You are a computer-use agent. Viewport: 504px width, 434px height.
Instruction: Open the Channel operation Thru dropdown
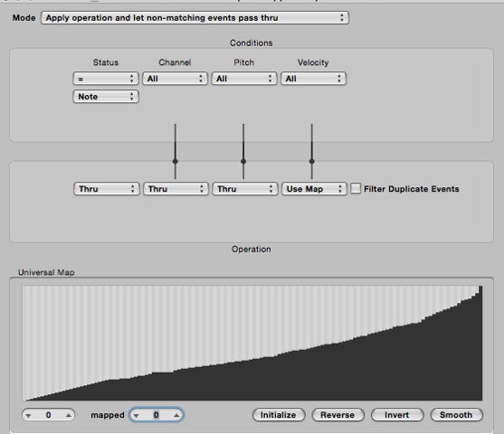176,189
